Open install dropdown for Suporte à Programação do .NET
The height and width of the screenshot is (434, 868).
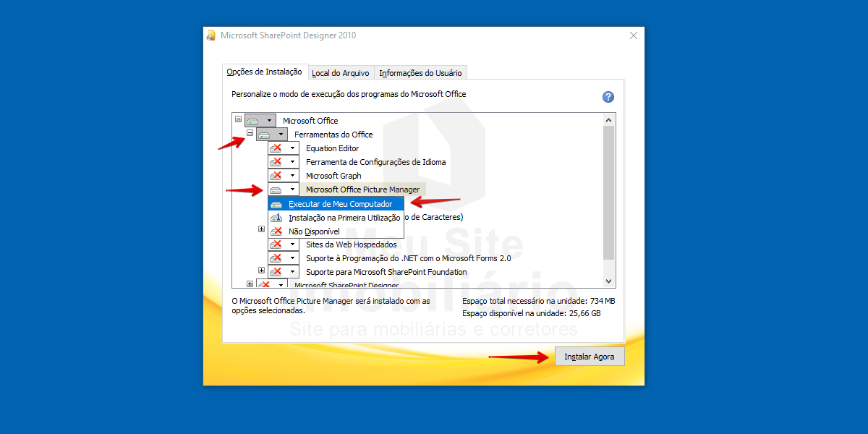pos(292,258)
